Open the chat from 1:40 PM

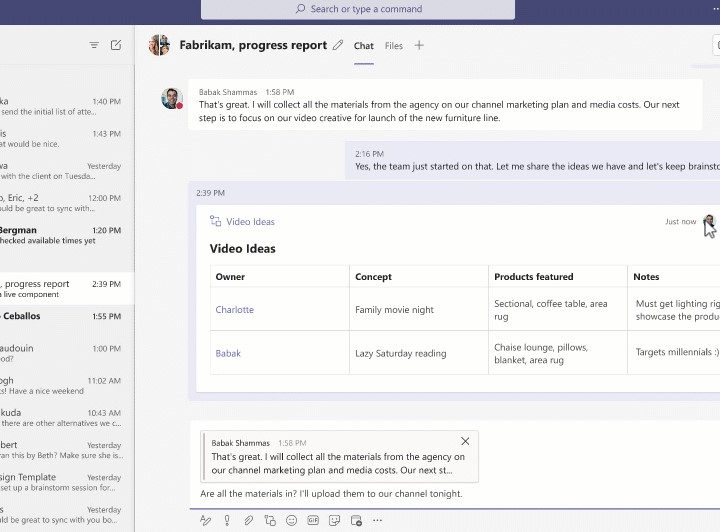click(x=67, y=106)
